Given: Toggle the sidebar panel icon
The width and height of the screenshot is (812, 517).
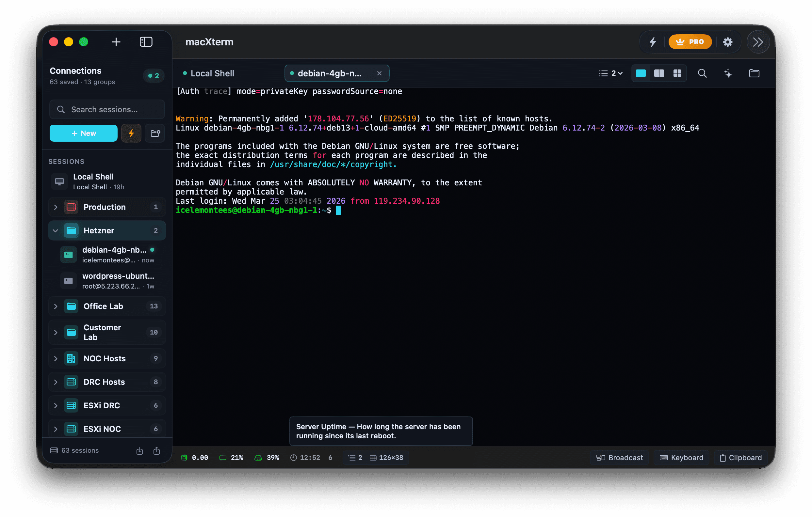Looking at the screenshot, I should 146,42.
